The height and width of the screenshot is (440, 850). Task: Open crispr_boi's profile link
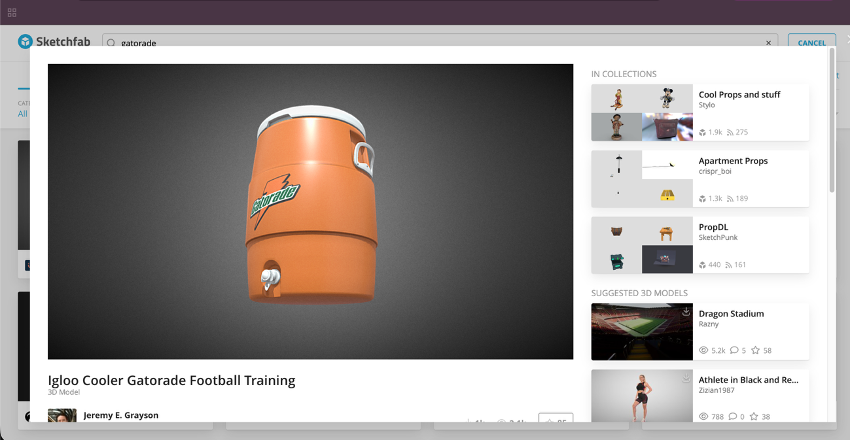click(x=715, y=171)
